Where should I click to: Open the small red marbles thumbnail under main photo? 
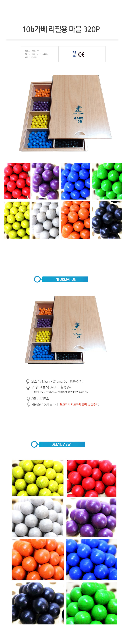(x=17, y=181)
